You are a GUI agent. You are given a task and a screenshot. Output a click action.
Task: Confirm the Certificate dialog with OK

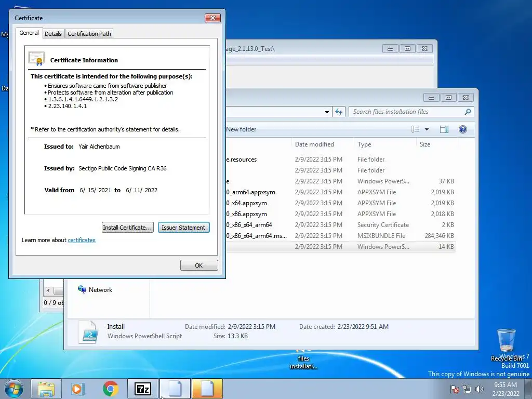pos(199,265)
